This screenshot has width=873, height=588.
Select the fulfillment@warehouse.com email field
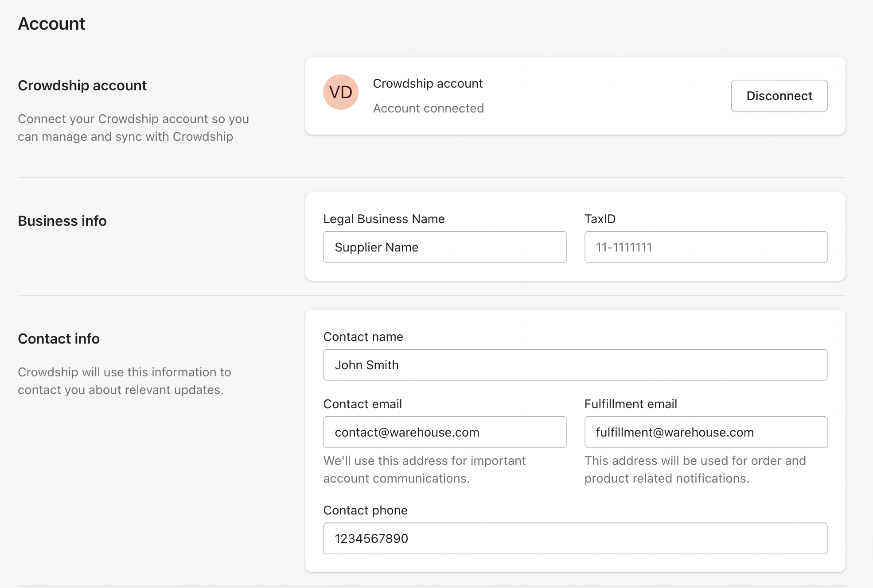tap(705, 432)
